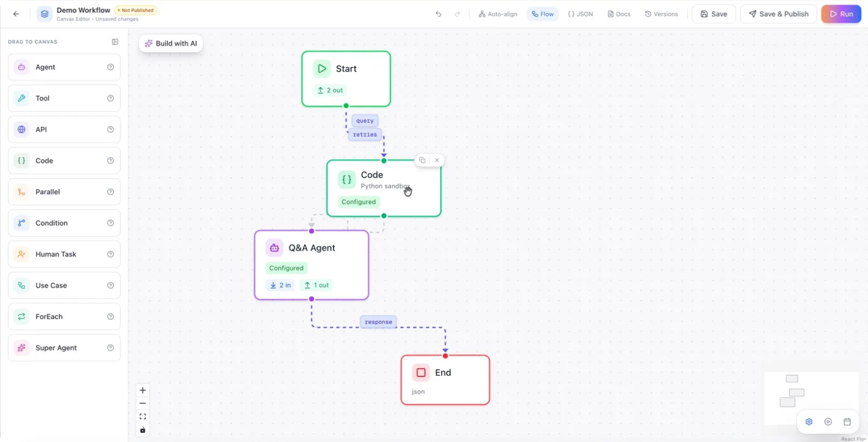The height and width of the screenshot is (442, 868).
Task: Select the 'query' edge label
Action: [x=365, y=121]
